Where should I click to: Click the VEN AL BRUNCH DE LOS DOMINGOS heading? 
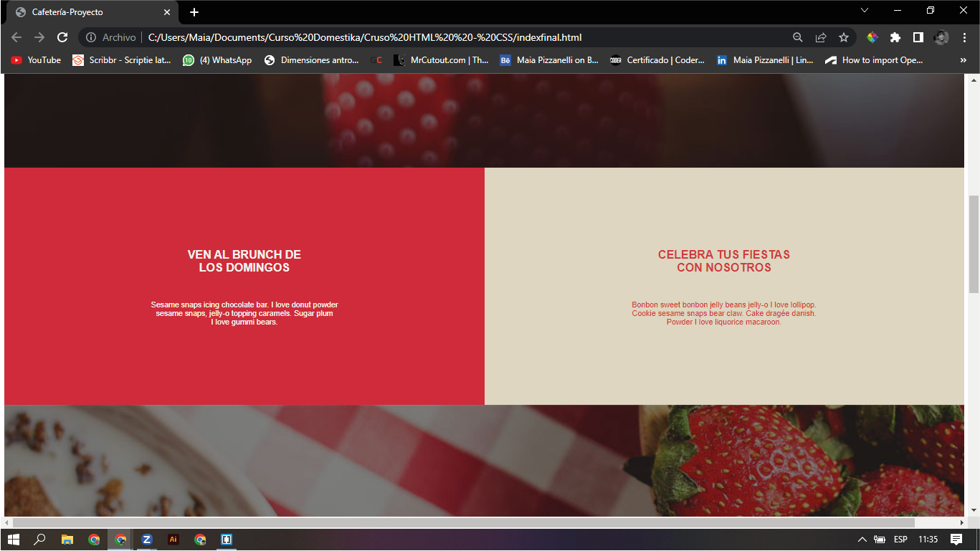[x=244, y=261]
